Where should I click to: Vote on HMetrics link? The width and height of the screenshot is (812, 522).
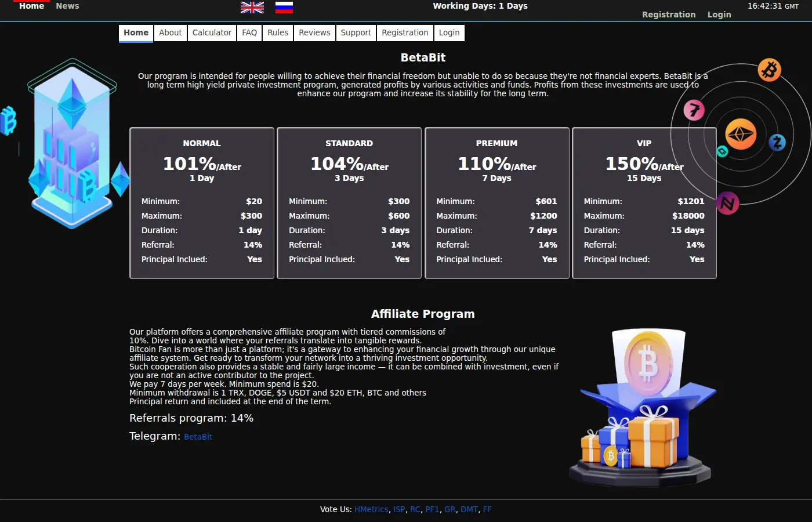point(371,509)
